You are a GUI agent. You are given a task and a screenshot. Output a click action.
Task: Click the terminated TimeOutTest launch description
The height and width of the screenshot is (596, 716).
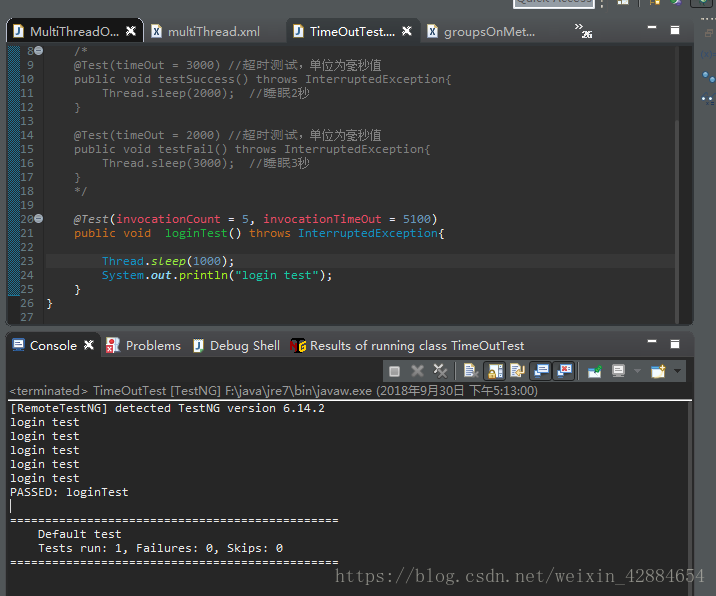click(274, 391)
